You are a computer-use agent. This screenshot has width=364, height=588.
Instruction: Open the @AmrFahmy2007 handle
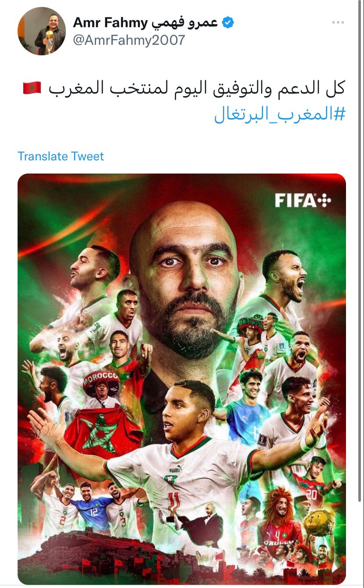click(129, 40)
